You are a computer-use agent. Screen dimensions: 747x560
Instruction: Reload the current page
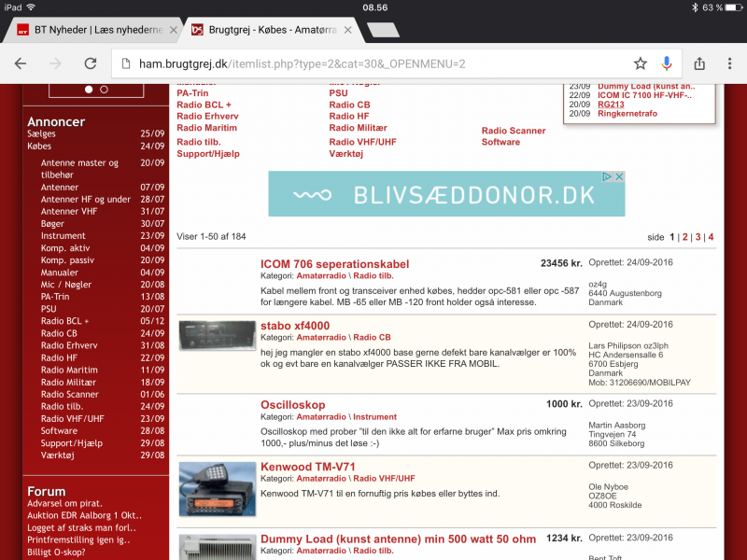91,63
